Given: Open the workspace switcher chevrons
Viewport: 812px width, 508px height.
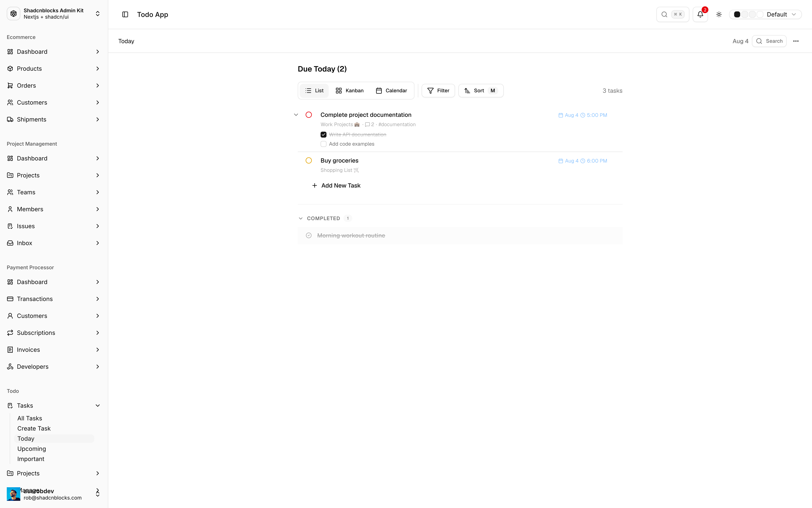Looking at the screenshot, I should pos(98,14).
